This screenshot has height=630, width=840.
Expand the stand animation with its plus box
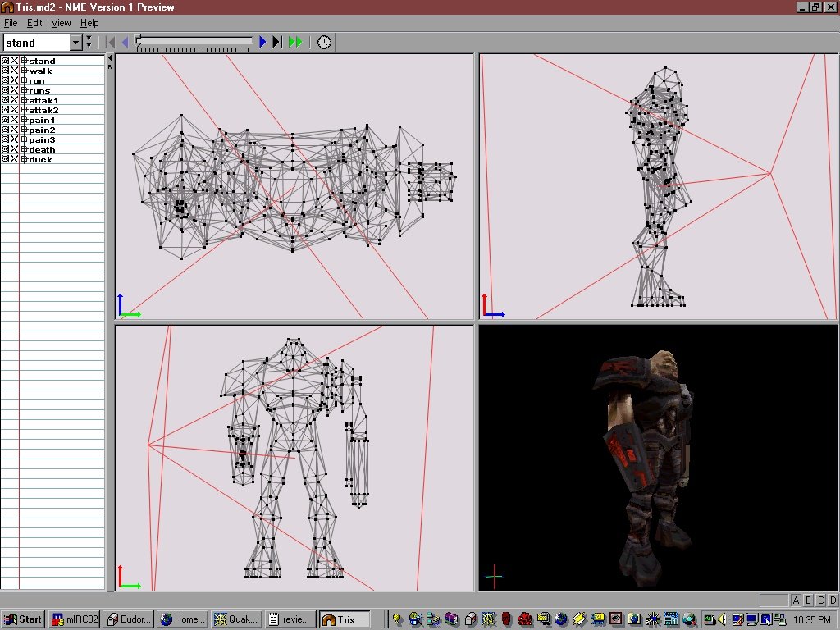tap(24, 61)
